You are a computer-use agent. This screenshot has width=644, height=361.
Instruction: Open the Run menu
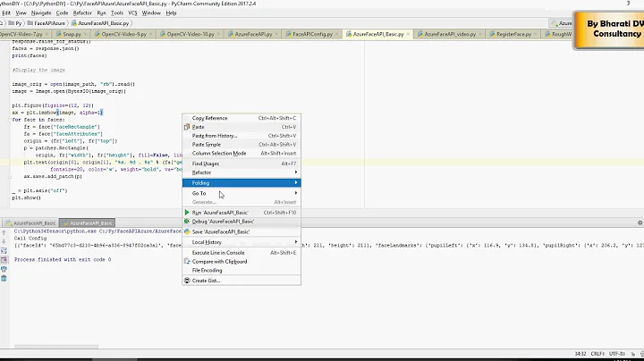pyautogui.click(x=101, y=13)
